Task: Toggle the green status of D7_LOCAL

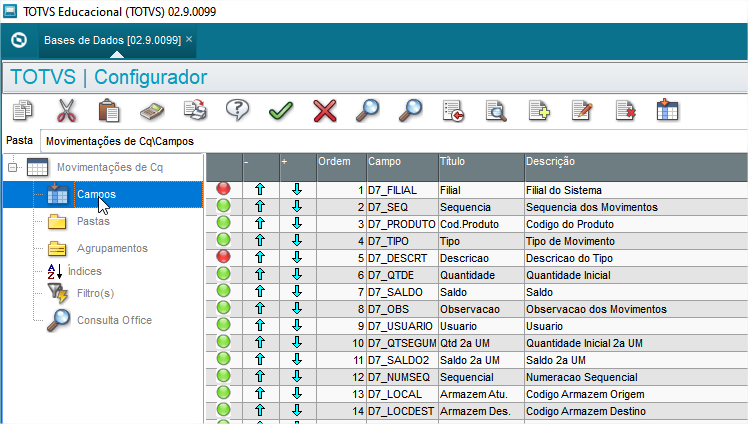Action: point(223,393)
